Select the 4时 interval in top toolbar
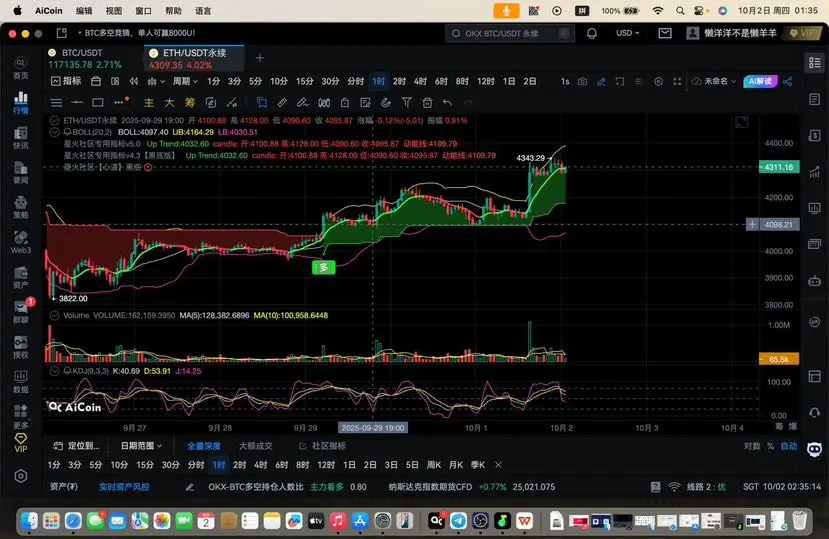This screenshot has height=539, width=829. [420, 81]
